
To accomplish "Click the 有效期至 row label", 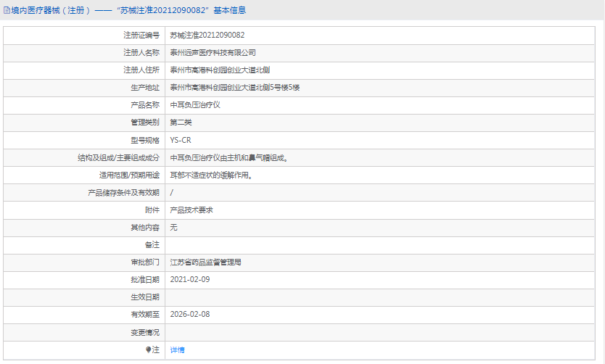I will (145, 314).
